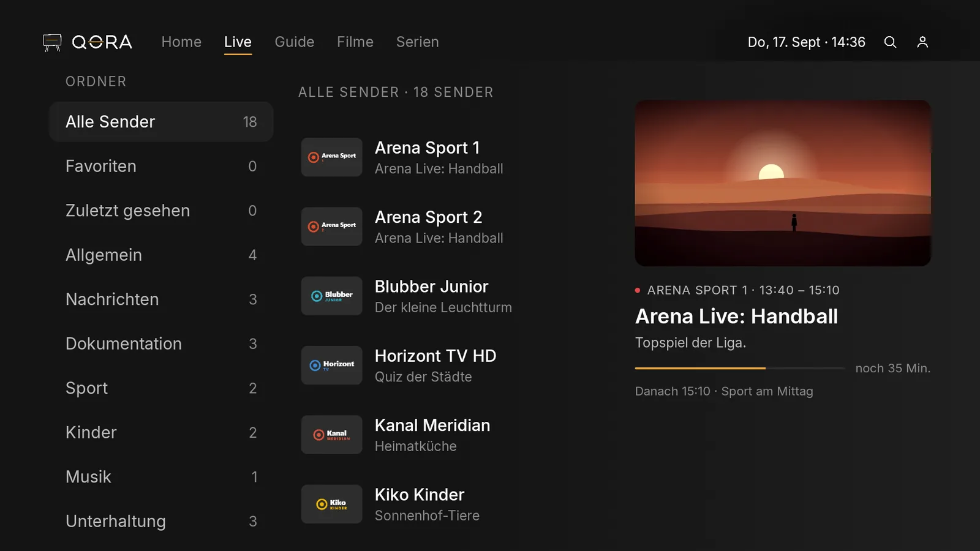
Task: Select the Blubber Junior channel logo
Action: [331, 296]
